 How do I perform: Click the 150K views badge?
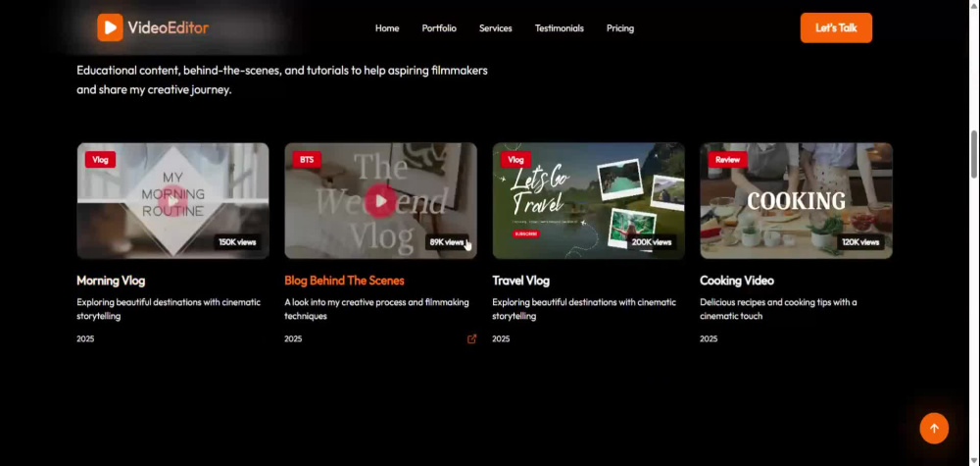point(237,242)
